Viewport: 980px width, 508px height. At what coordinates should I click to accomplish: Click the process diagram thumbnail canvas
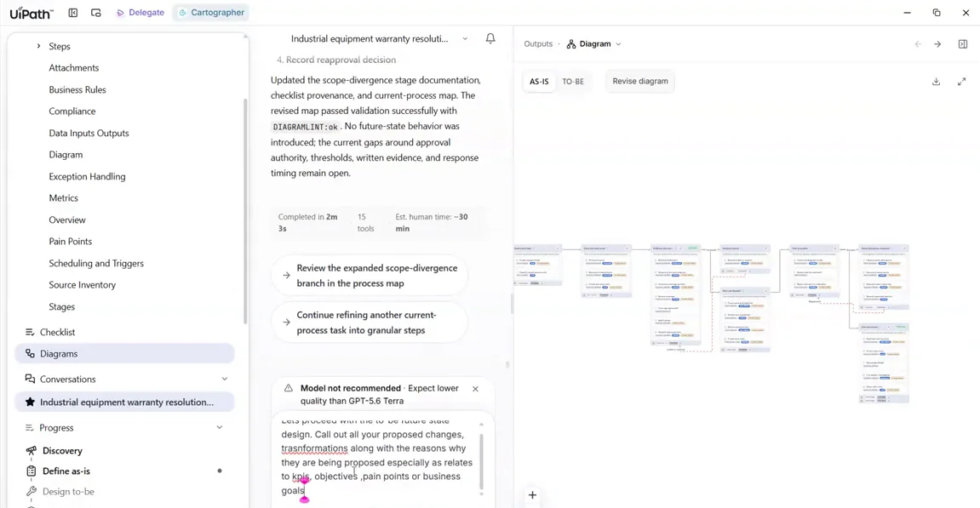click(712, 323)
